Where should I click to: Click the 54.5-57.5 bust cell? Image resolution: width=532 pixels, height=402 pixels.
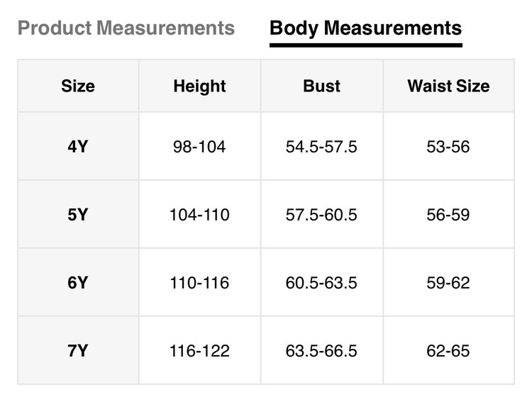click(321, 147)
